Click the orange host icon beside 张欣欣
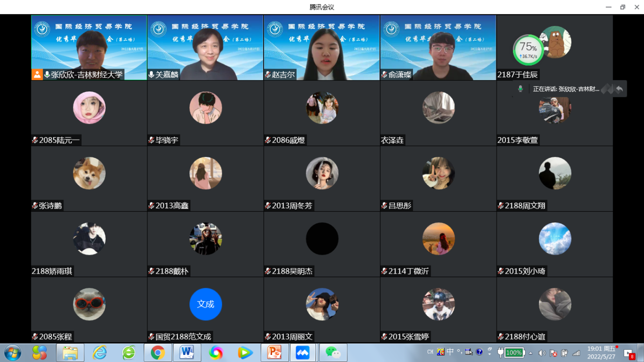Image resolution: width=644 pixels, height=362 pixels. [x=37, y=75]
